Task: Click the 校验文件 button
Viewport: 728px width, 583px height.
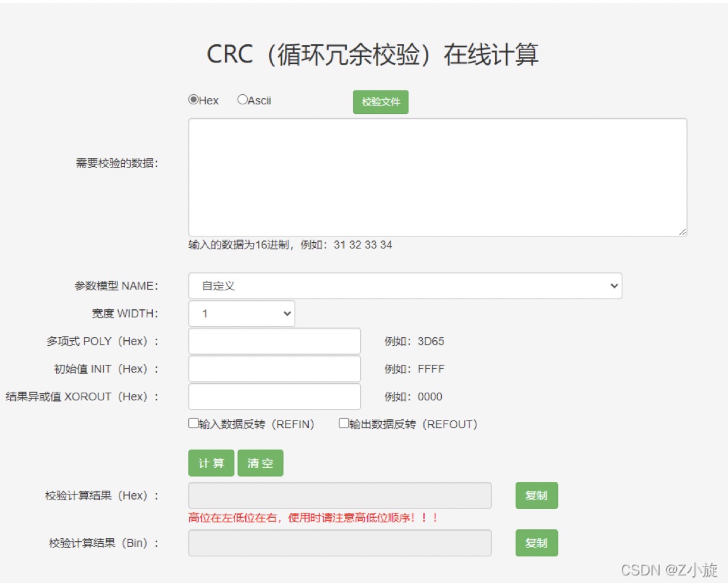Action: click(x=380, y=102)
